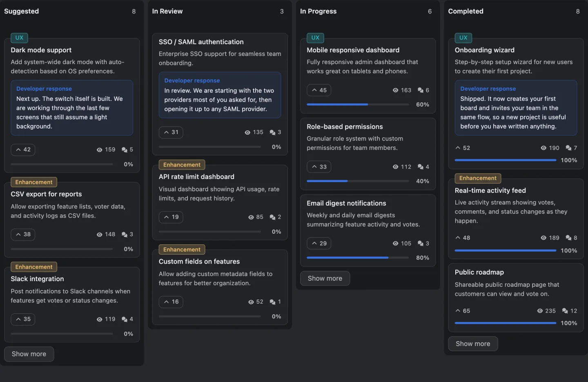
Task: Click the eye icon on Custom fields card
Action: 251,302
